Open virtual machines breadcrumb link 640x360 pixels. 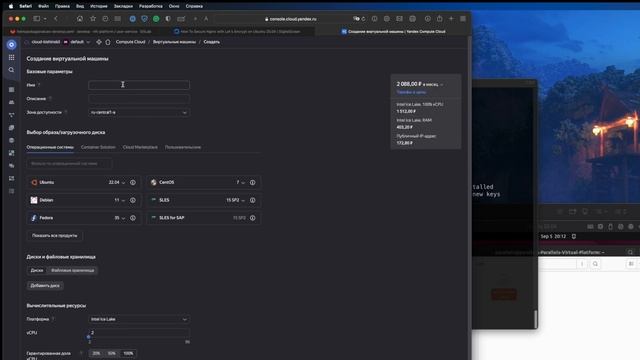(x=174, y=42)
